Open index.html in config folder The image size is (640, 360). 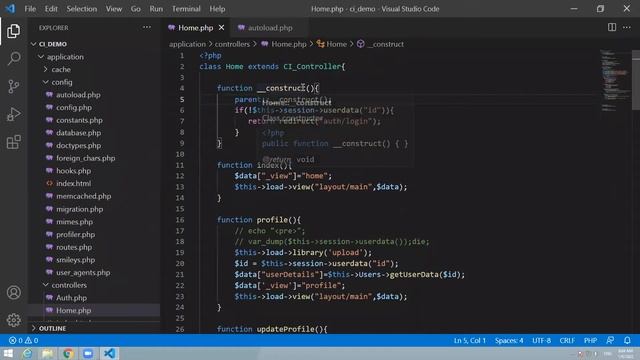[73, 183]
